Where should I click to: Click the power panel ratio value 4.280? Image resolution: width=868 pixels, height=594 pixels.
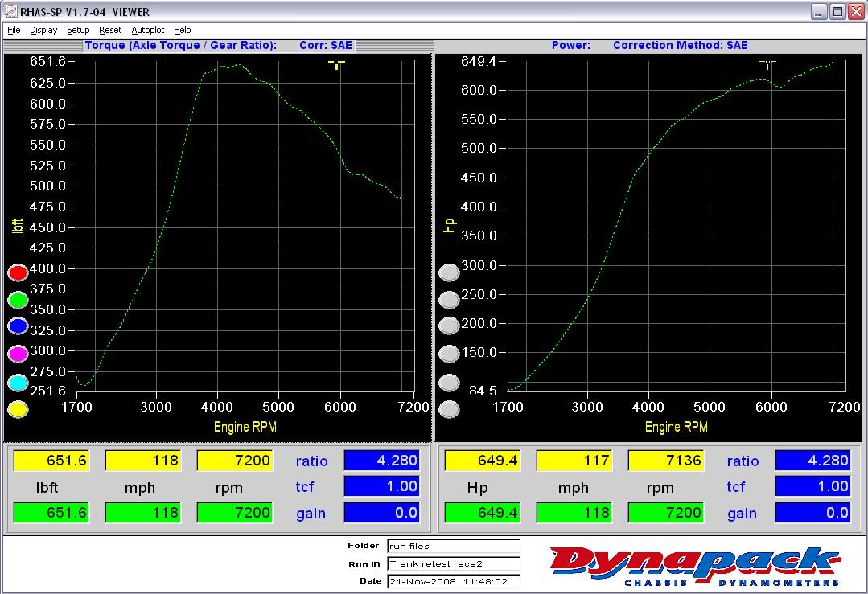812,460
